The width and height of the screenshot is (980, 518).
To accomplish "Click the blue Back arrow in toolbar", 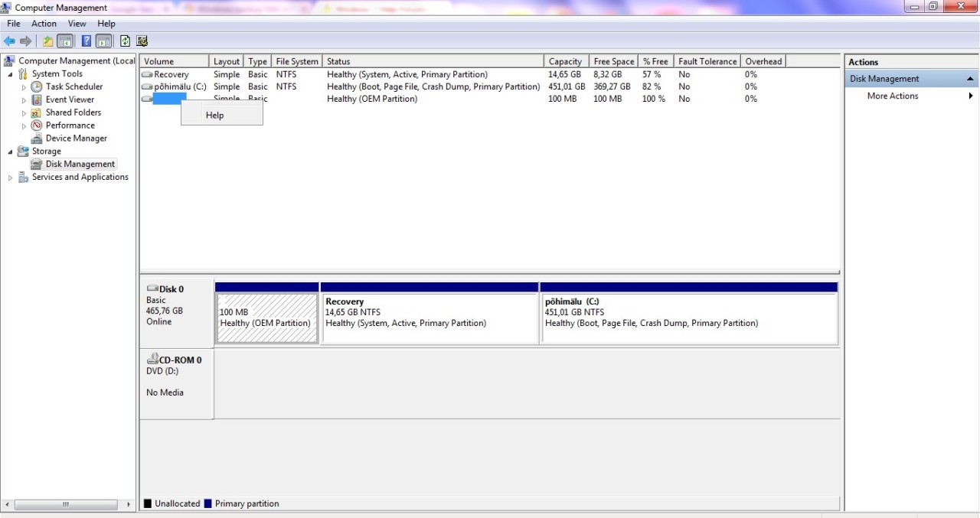I will click(x=9, y=41).
